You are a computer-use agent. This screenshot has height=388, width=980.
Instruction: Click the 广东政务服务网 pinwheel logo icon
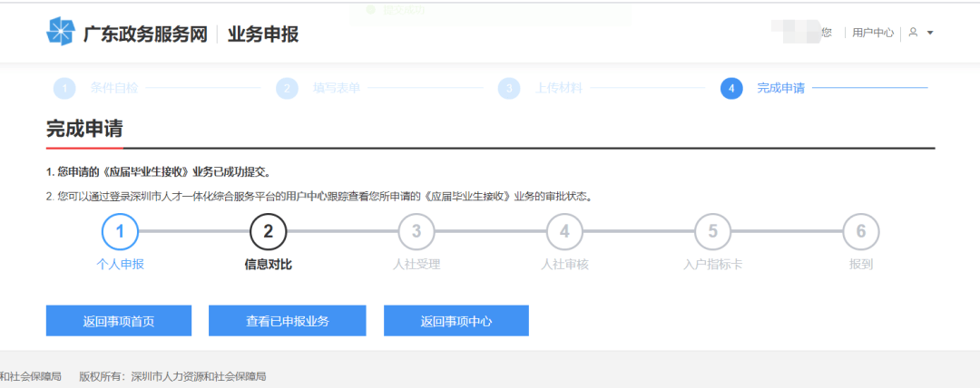pyautogui.click(x=61, y=32)
